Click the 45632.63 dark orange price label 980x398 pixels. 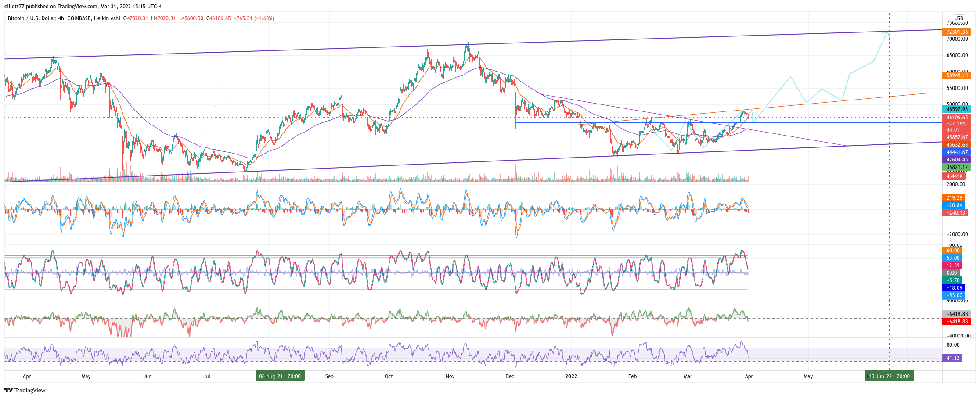tap(956, 145)
